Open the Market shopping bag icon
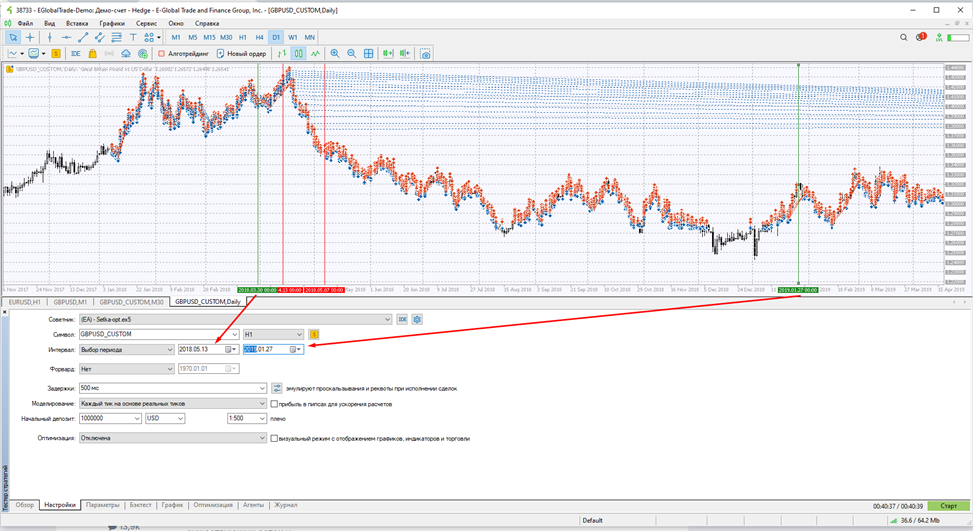Viewport: 973px width, 531px height. [92, 53]
